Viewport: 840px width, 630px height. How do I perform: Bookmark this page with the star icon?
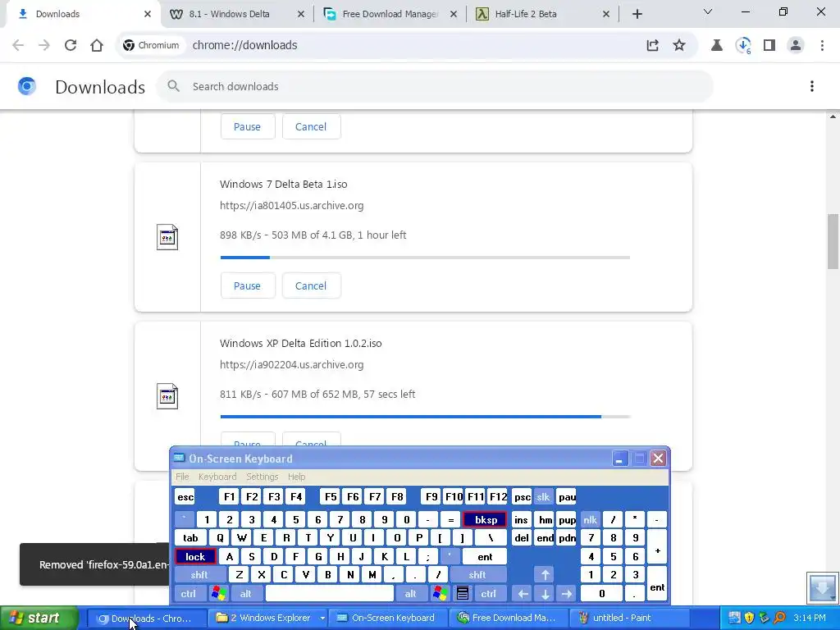pyautogui.click(x=678, y=45)
